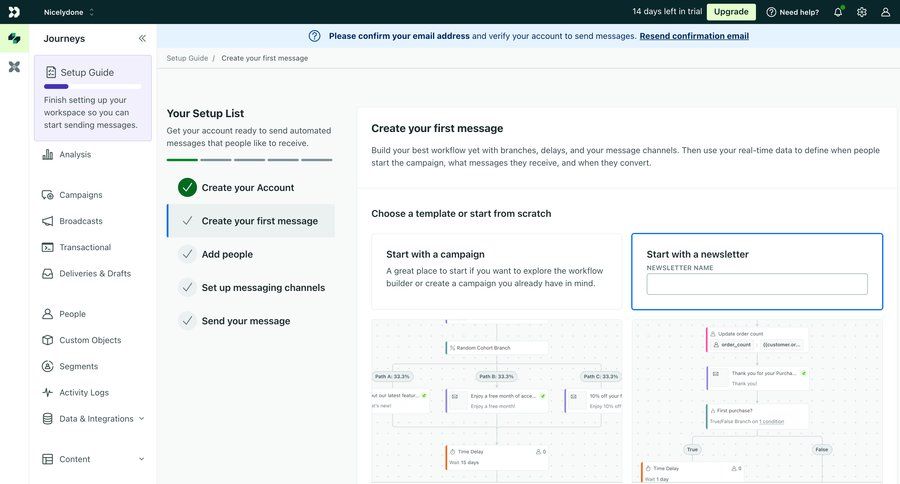Click the Need help question mark icon
Viewport: 900px width, 484px height.
[771, 12]
